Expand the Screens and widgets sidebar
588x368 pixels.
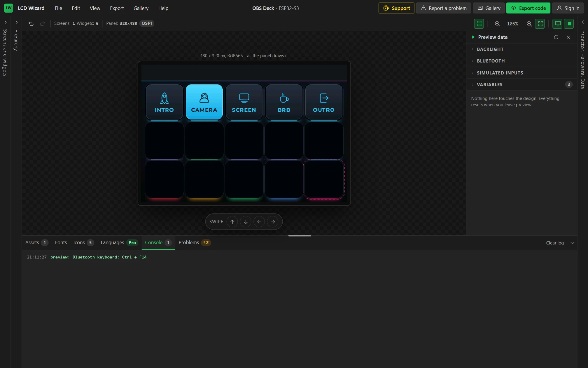point(5,22)
